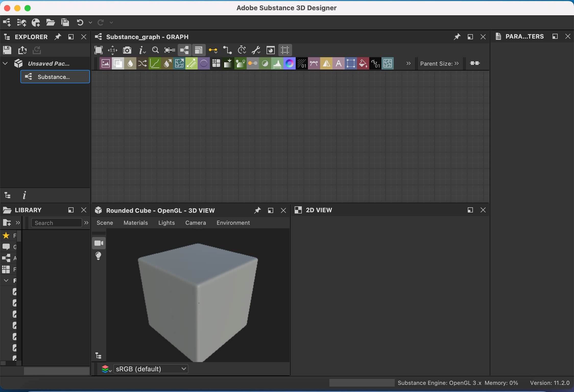Open the yellow link display mode dropdown

pos(213,50)
